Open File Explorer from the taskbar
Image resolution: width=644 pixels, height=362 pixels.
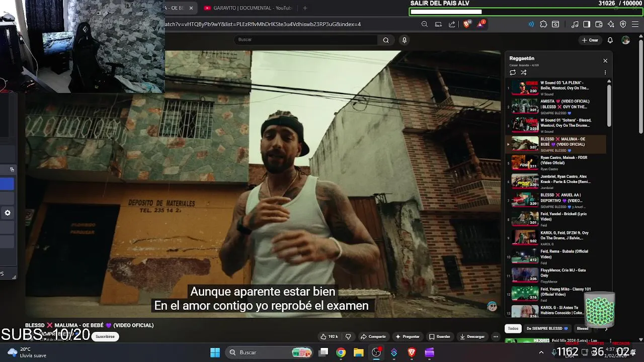(x=359, y=352)
